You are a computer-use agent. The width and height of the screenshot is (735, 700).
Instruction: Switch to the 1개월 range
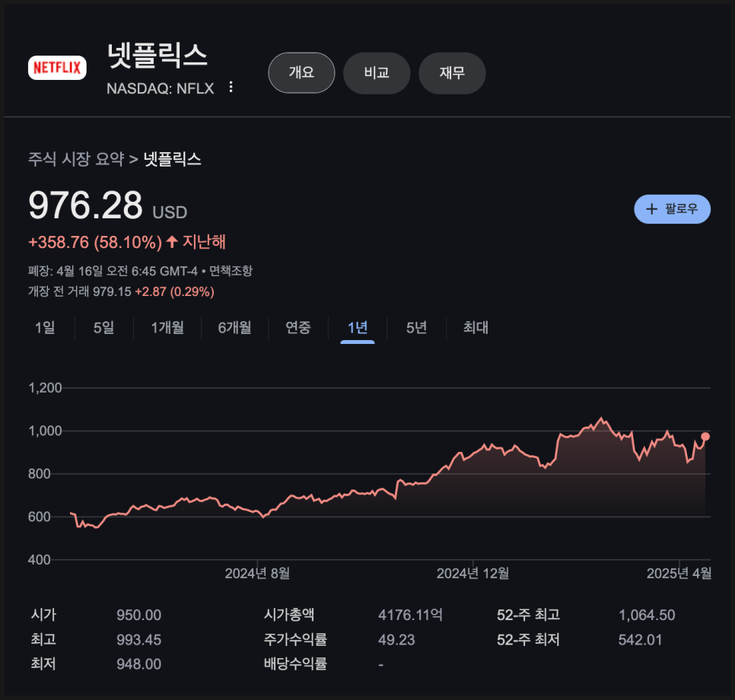point(166,328)
